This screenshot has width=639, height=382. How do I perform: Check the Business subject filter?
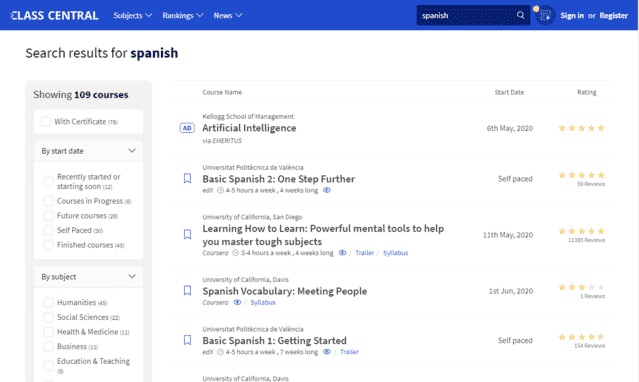(48, 347)
